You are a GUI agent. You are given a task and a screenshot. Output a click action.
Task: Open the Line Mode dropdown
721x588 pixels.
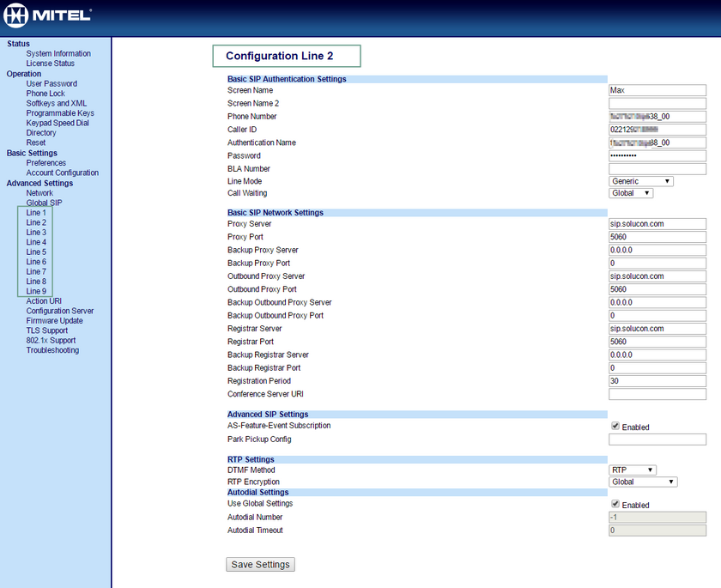click(640, 181)
